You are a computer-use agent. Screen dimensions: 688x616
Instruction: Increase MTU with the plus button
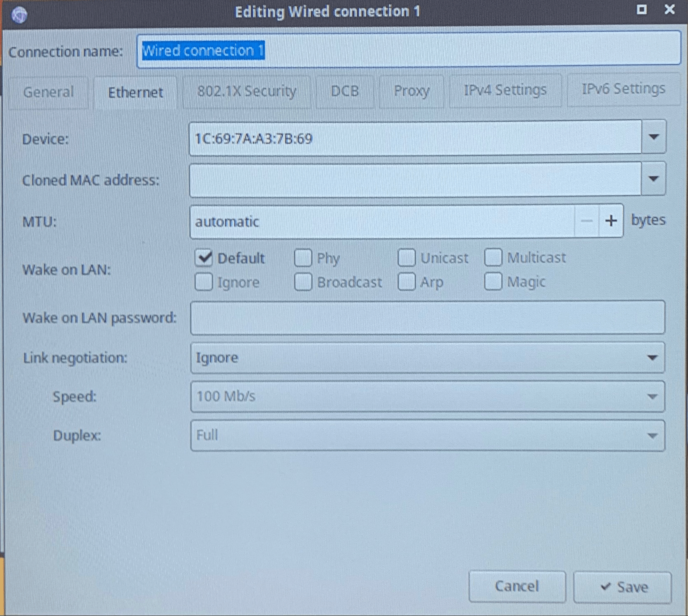click(x=611, y=221)
